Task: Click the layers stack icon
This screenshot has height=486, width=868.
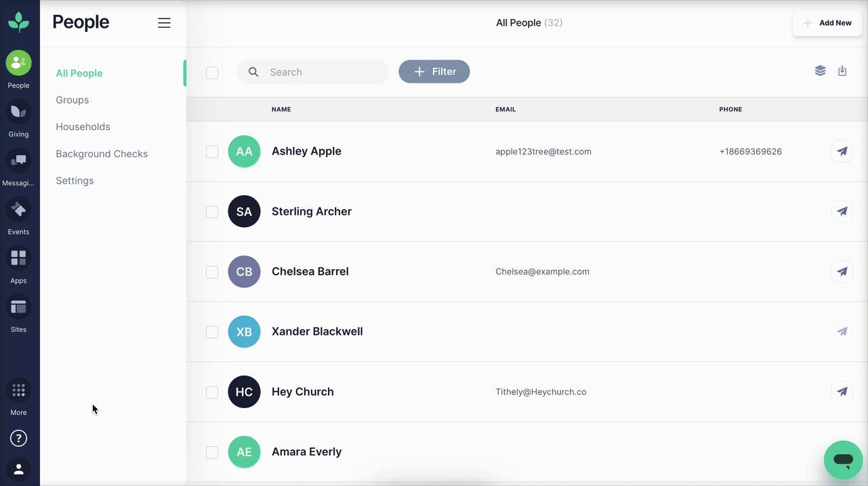Action: pos(820,71)
